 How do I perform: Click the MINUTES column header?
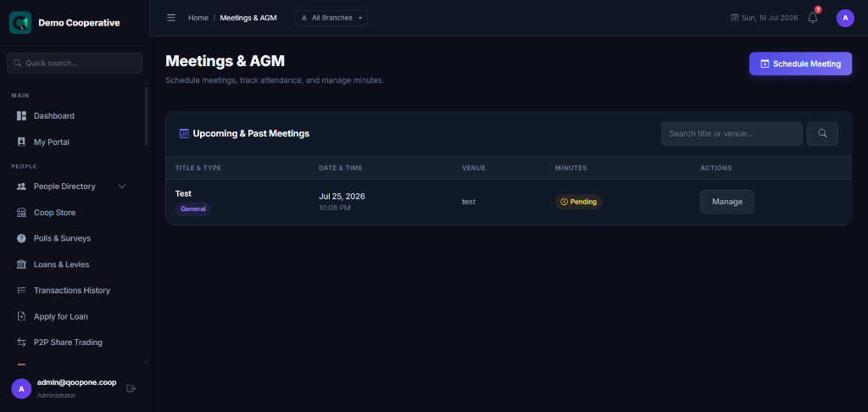[570, 168]
